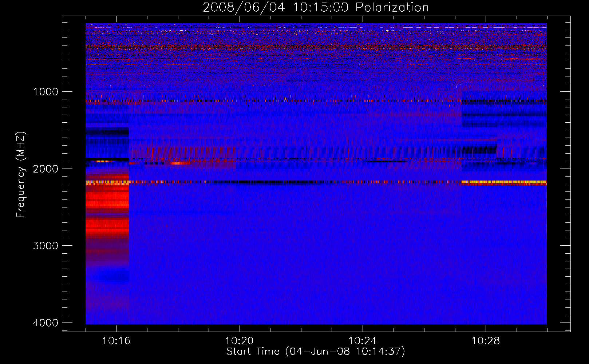
Task: Click the "1000" frequency tick label
Action: tap(46, 91)
